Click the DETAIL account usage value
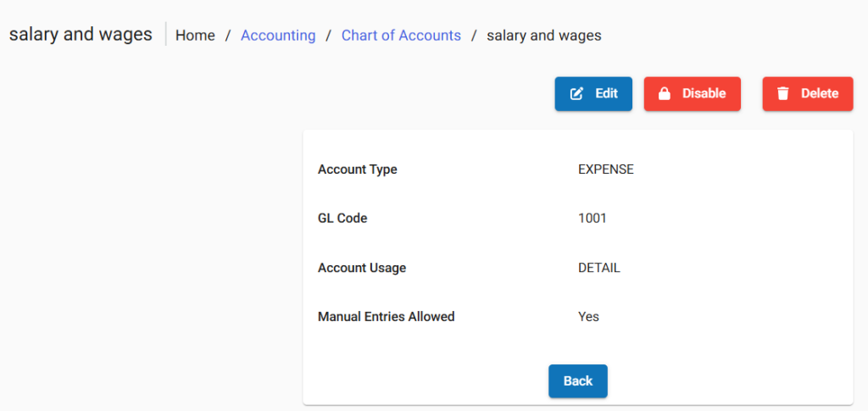This screenshot has height=411, width=868. (598, 268)
